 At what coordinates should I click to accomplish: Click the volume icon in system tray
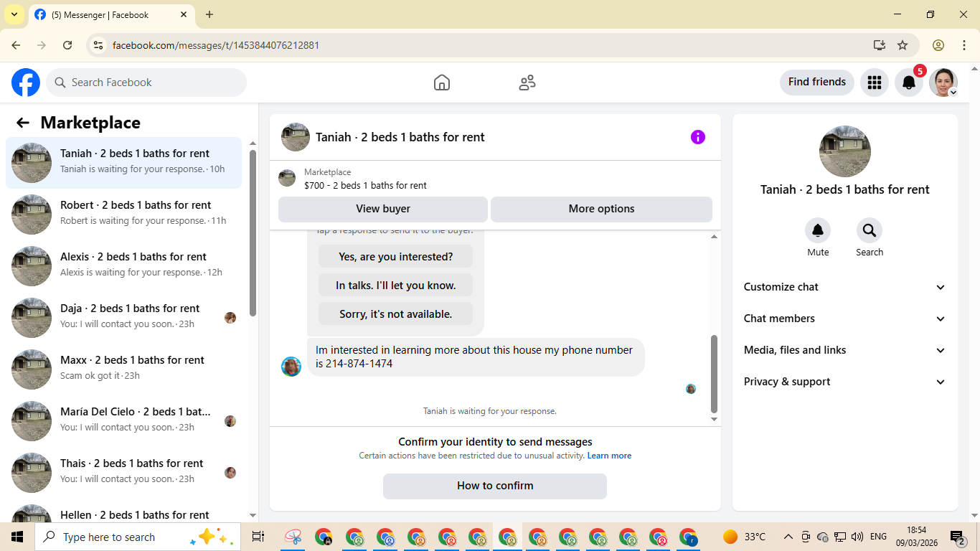857,537
